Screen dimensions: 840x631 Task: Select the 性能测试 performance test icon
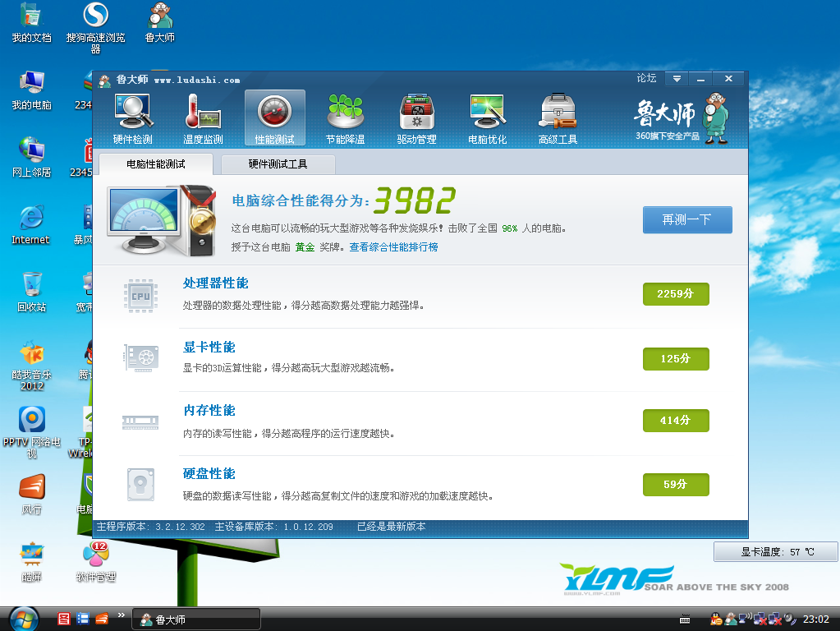tap(275, 118)
